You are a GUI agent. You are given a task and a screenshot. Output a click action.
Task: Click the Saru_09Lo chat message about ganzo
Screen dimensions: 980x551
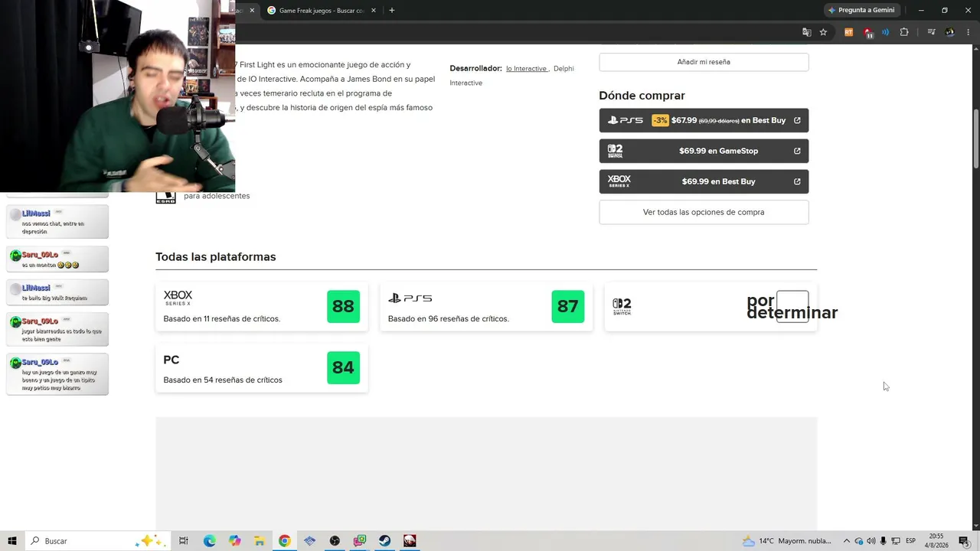coord(57,374)
